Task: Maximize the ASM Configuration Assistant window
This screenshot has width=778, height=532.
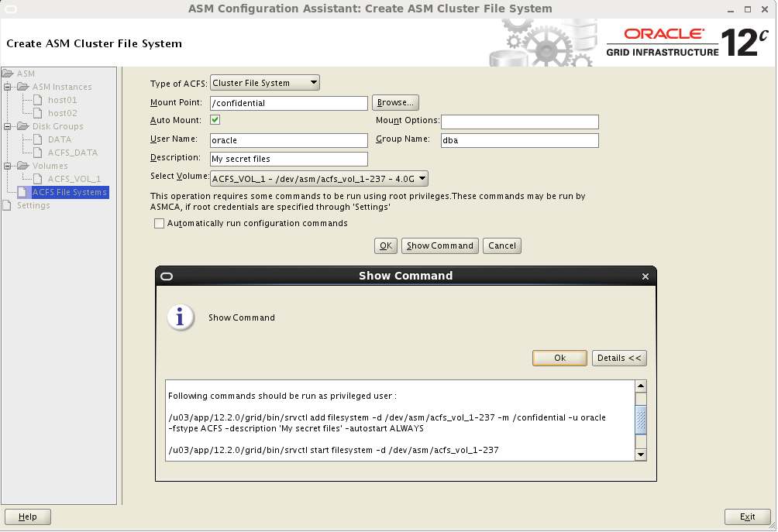Action: 748,9
